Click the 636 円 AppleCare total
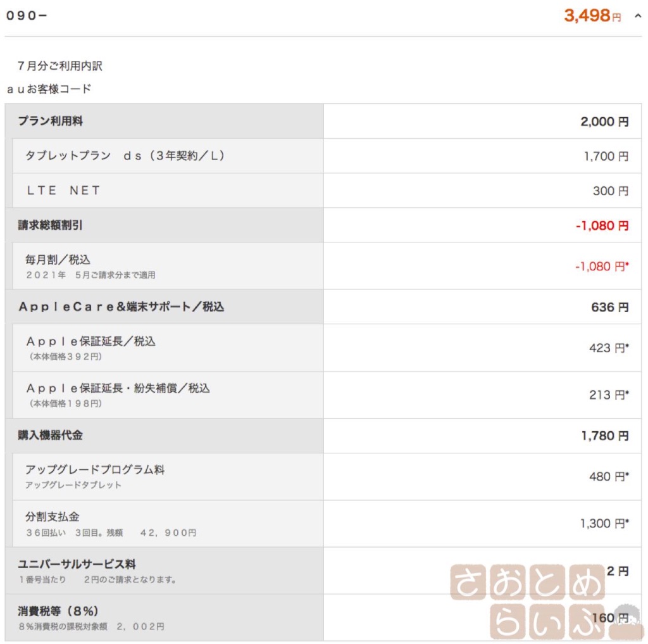This screenshot has width=648, height=644. (x=609, y=307)
